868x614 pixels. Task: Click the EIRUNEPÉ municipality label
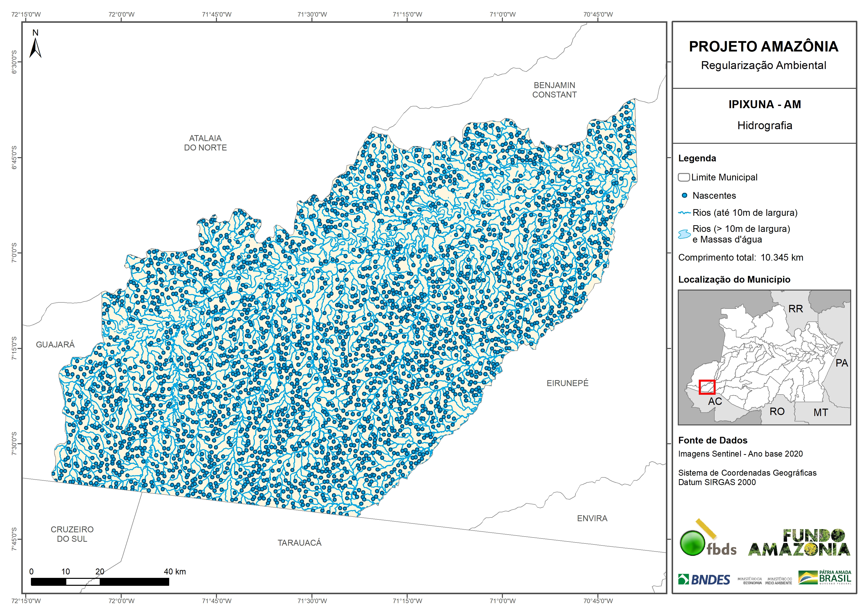pos(567,383)
